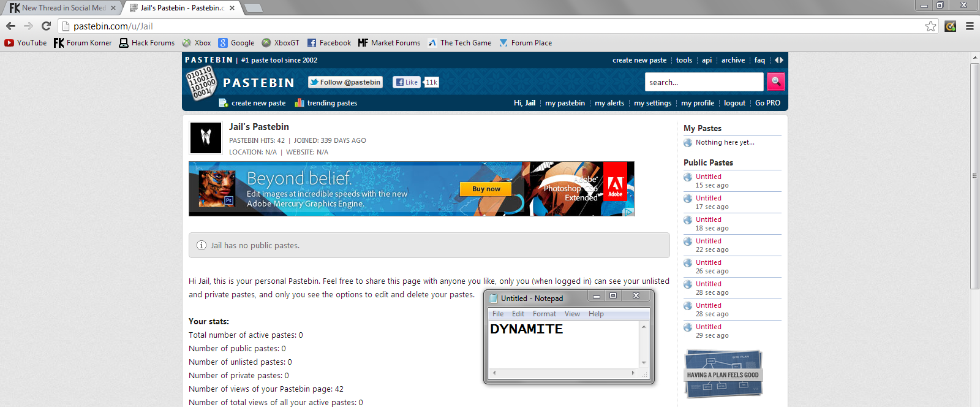Click the Pastebin binary logo
Screen dimensions: 980x407
point(201,83)
